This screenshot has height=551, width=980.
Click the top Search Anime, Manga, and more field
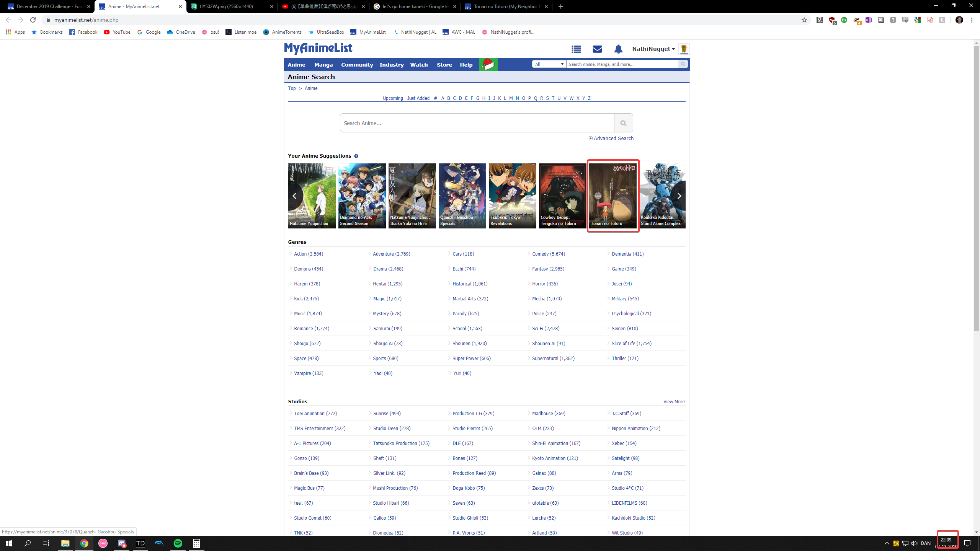pyautogui.click(x=623, y=64)
